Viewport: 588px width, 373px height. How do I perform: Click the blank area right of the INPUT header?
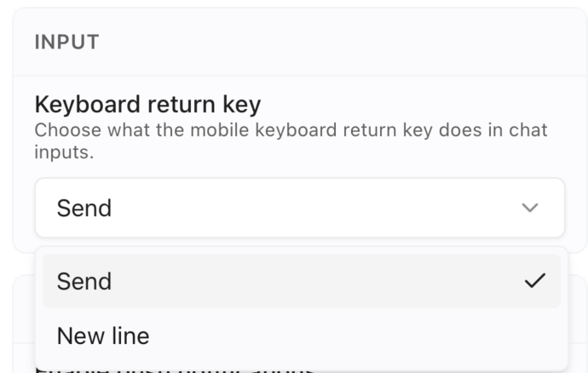341,42
